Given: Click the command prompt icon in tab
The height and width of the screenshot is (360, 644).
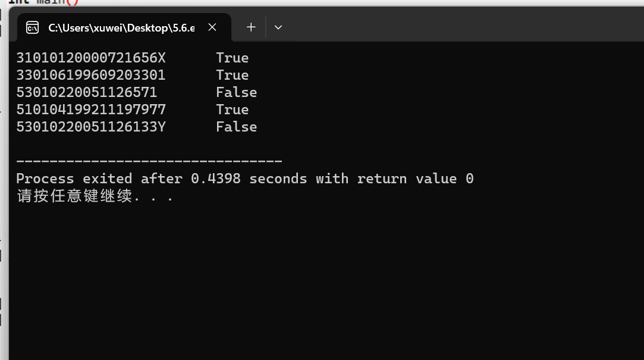Looking at the screenshot, I should point(33,27).
